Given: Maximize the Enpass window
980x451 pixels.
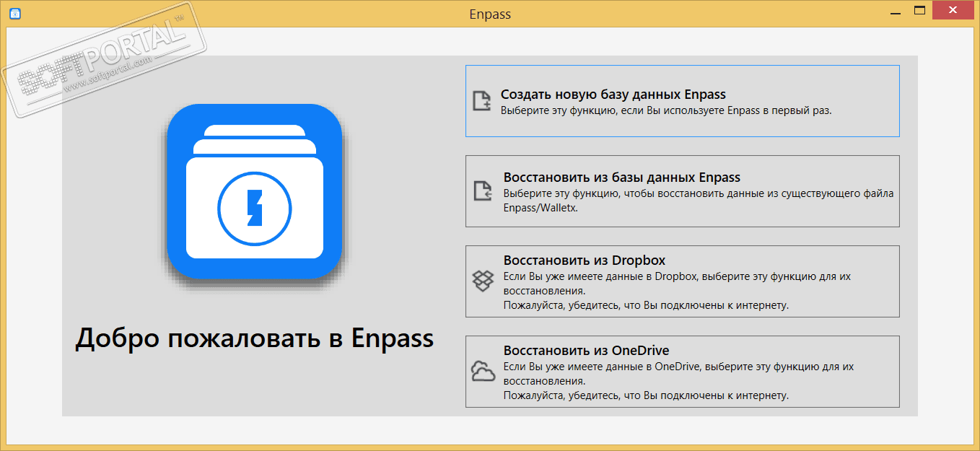Looking at the screenshot, I should (919, 9).
